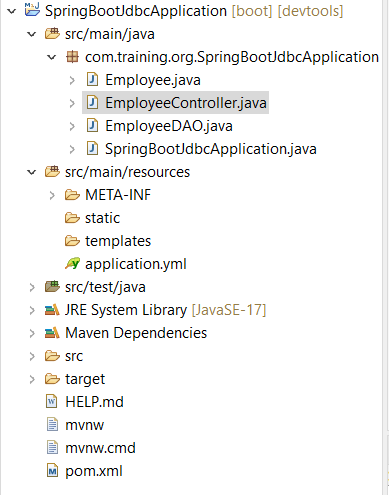Click the Maven Dependencies library icon

(52, 333)
